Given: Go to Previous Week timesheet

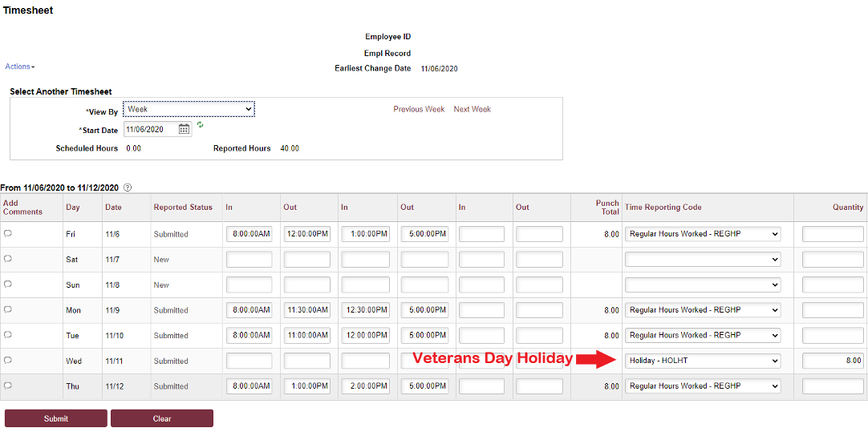Looking at the screenshot, I should (x=419, y=110).
